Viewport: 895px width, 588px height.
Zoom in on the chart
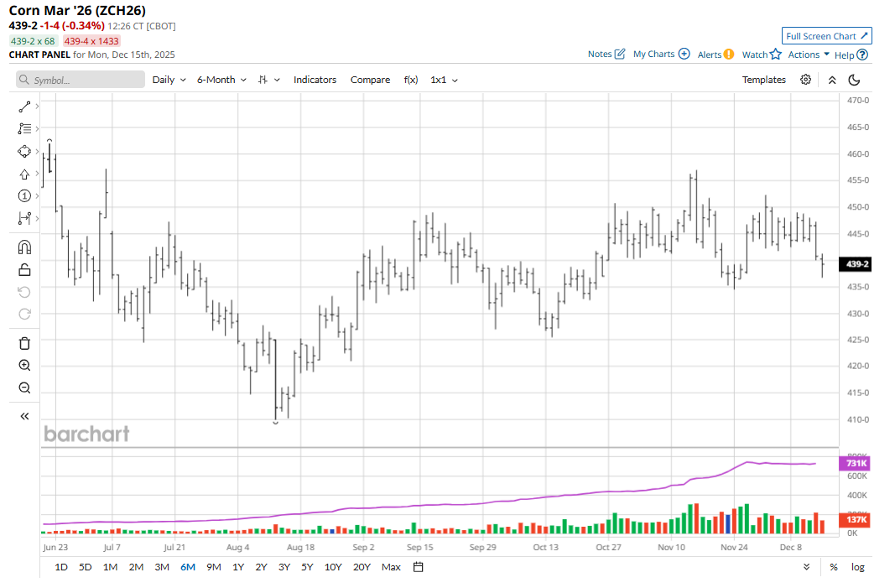[x=24, y=366]
